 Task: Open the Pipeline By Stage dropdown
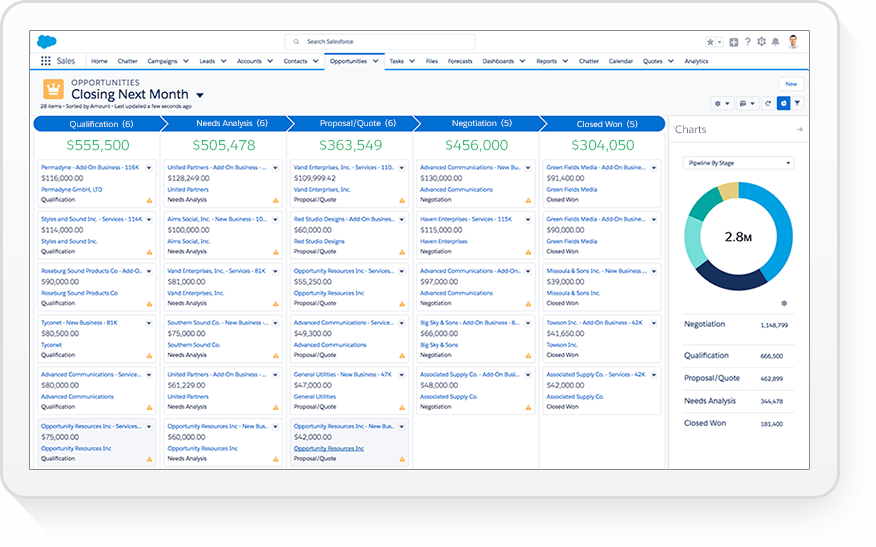738,163
